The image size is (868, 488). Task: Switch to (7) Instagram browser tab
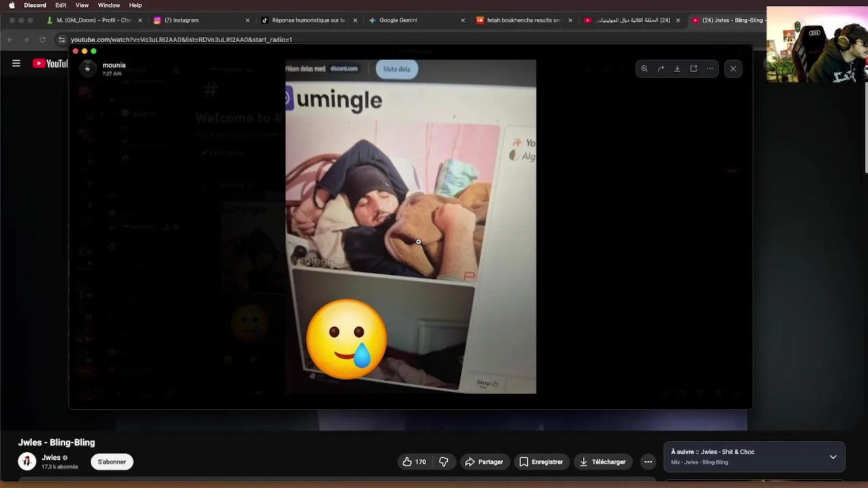pos(200,20)
